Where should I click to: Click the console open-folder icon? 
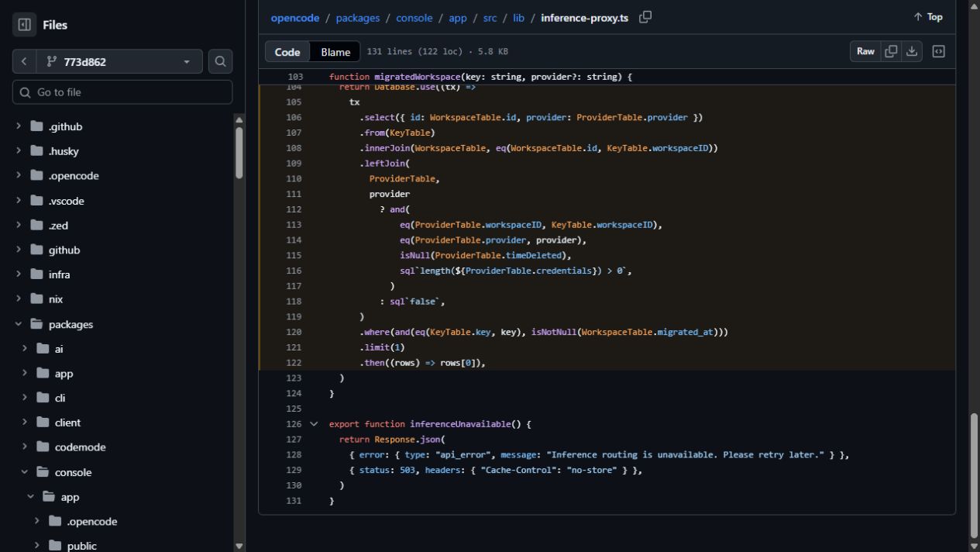point(43,472)
